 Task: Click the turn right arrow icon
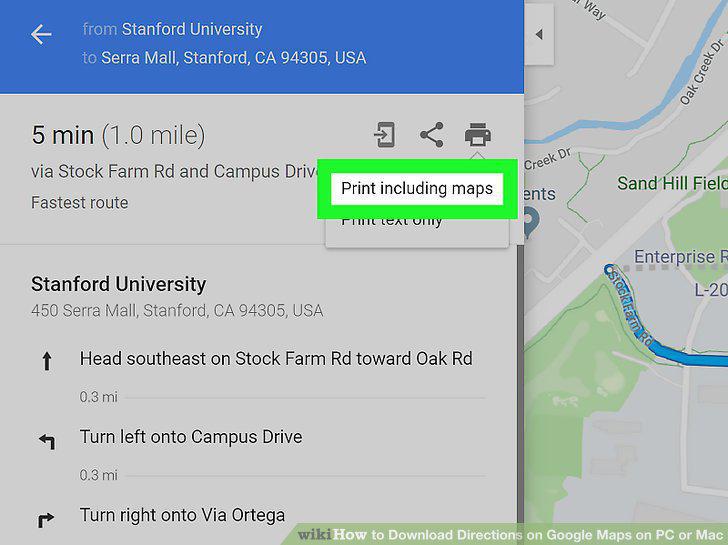(46, 520)
